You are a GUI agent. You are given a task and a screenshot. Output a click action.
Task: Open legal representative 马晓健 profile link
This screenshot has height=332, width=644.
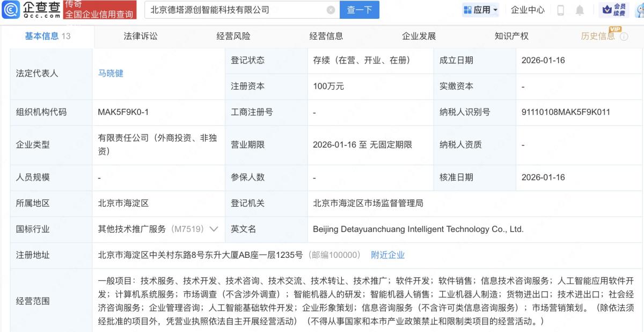click(x=112, y=73)
